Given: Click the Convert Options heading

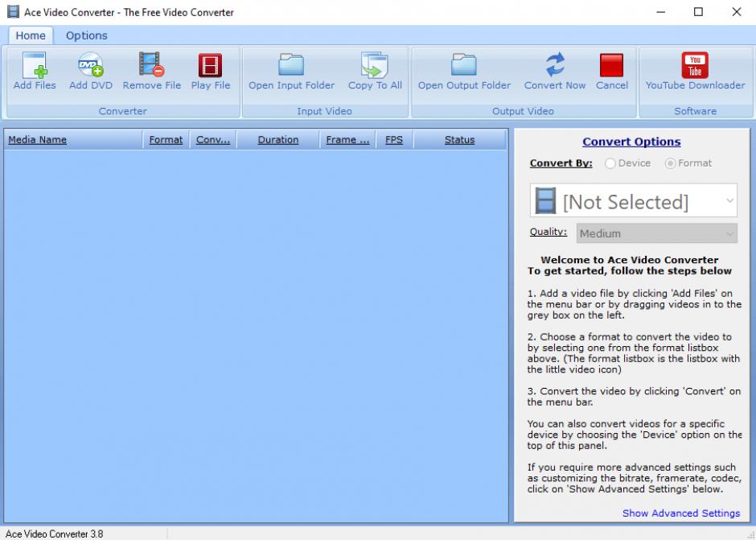Looking at the screenshot, I should tap(631, 142).
